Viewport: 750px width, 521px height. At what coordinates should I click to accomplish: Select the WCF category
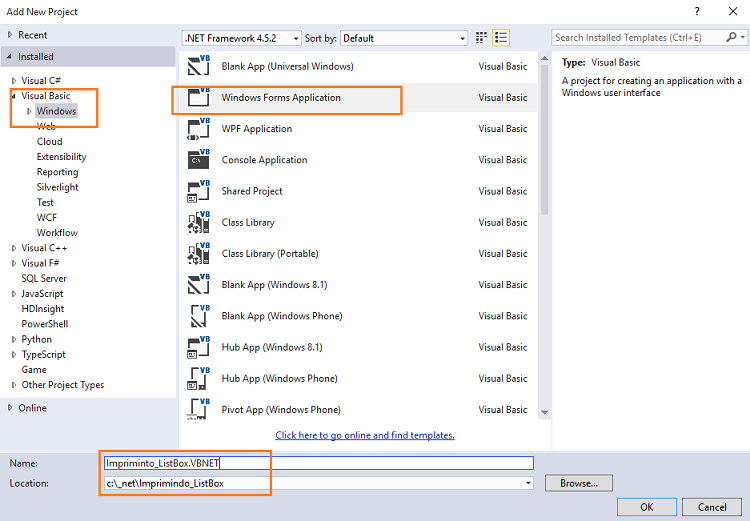[46, 218]
